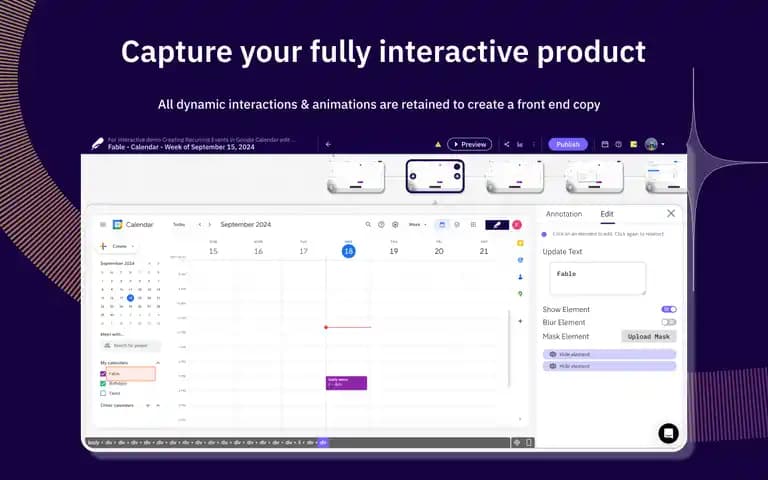
Task: Go to previous week arrow
Action: [199, 224]
